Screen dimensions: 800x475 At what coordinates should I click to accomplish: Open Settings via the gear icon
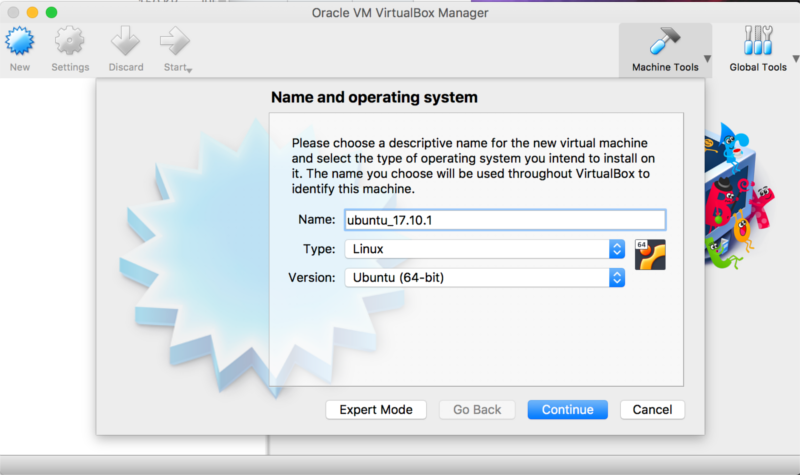[x=70, y=43]
